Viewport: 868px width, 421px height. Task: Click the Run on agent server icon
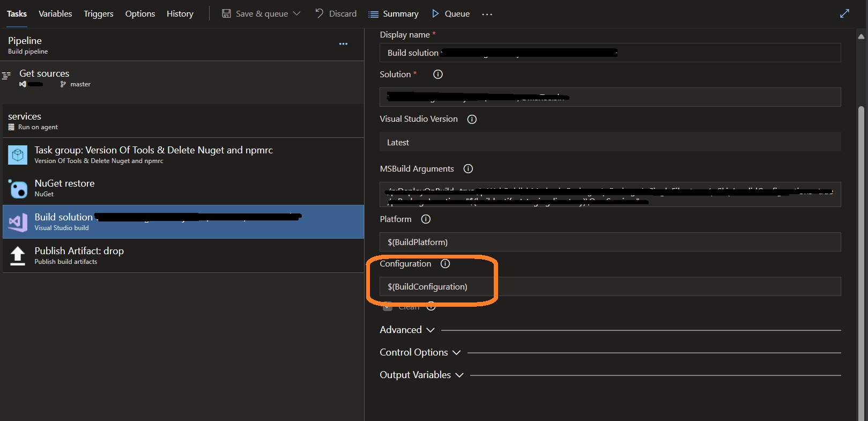[11, 127]
